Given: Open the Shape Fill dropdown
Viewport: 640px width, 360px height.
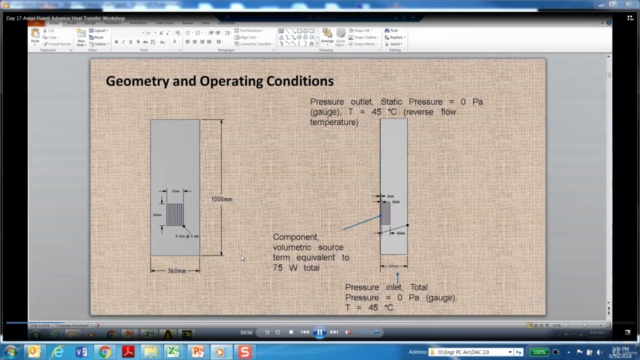Looking at the screenshot, I should tap(360, 31).
